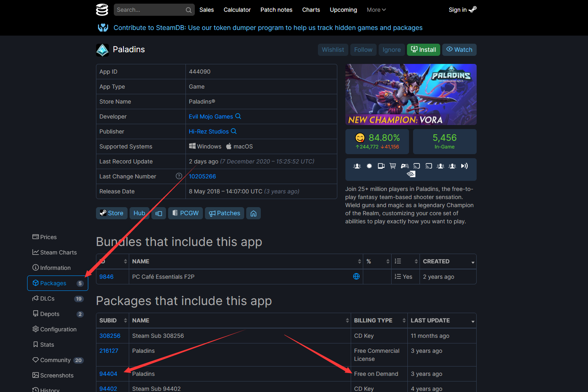Image resolution: width=588 pixels, height=392 pixels.
Task: Click the green Install button
Action: point(423,50)
